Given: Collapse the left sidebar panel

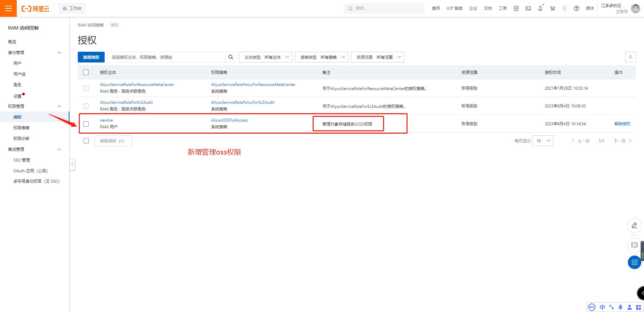Looking at the screenshot, I should [72, 165].
